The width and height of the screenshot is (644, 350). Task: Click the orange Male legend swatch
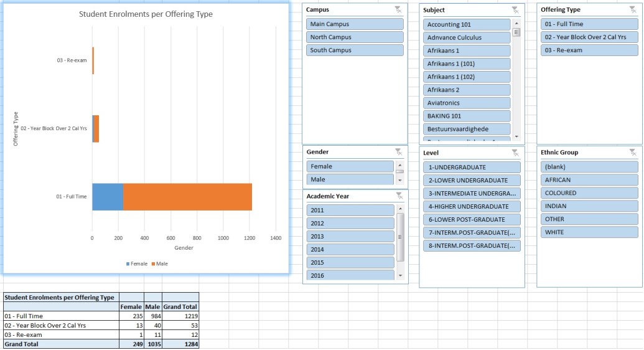(x=153, y=264)
